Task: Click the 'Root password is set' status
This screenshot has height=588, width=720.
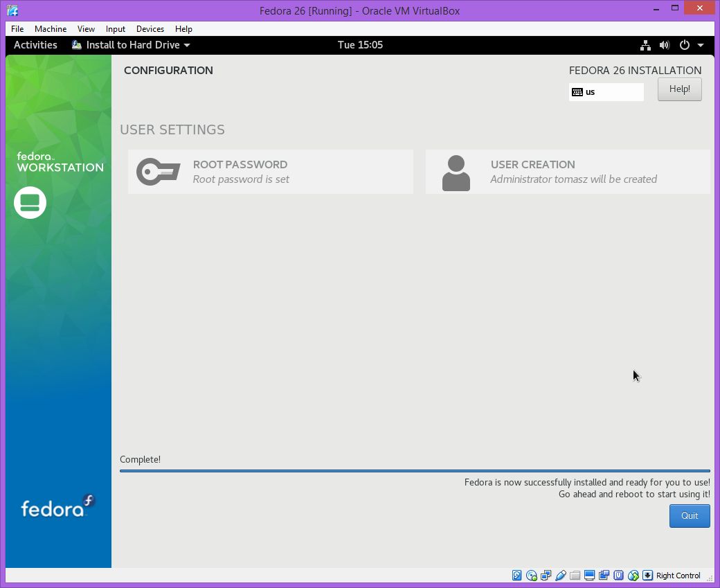Action: pyautogui.click(x=241, y=179)
